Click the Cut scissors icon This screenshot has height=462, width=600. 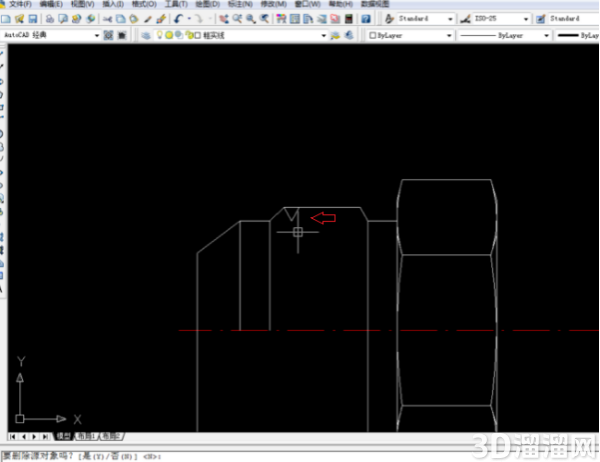[108, 19]
